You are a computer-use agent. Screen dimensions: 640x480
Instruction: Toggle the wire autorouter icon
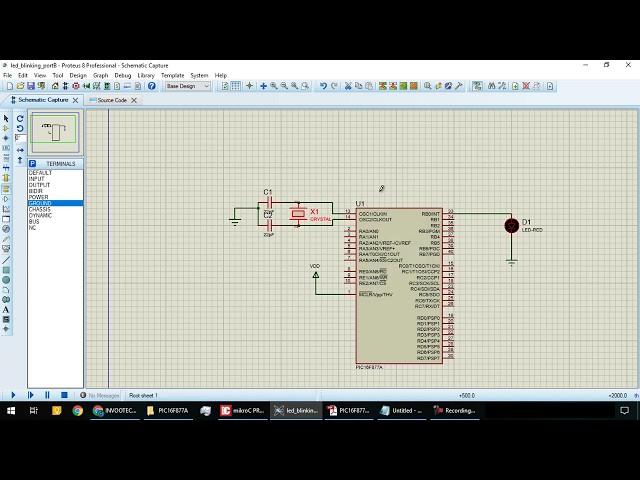pyautogui.click(x=477, y=86)
